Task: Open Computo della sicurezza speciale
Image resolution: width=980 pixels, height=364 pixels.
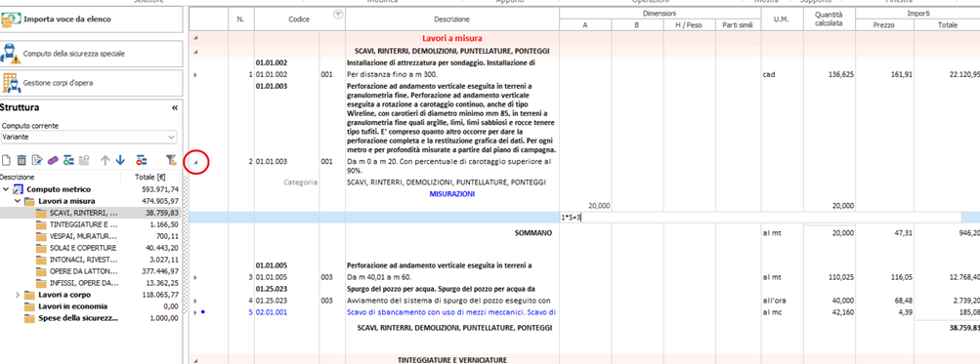Action: tap(91, 54)
